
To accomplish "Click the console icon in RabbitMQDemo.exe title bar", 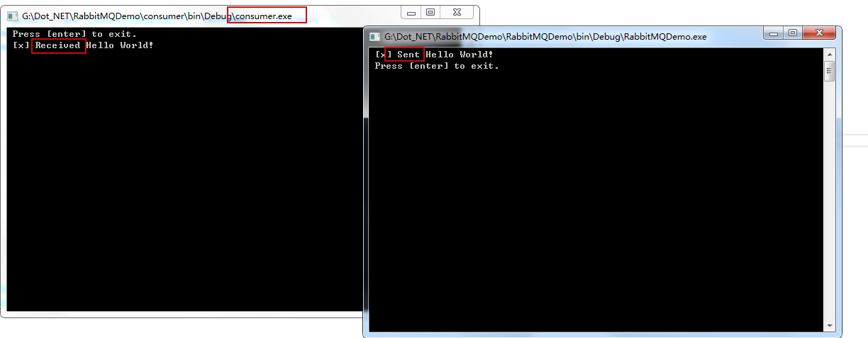I will [374, 36].
